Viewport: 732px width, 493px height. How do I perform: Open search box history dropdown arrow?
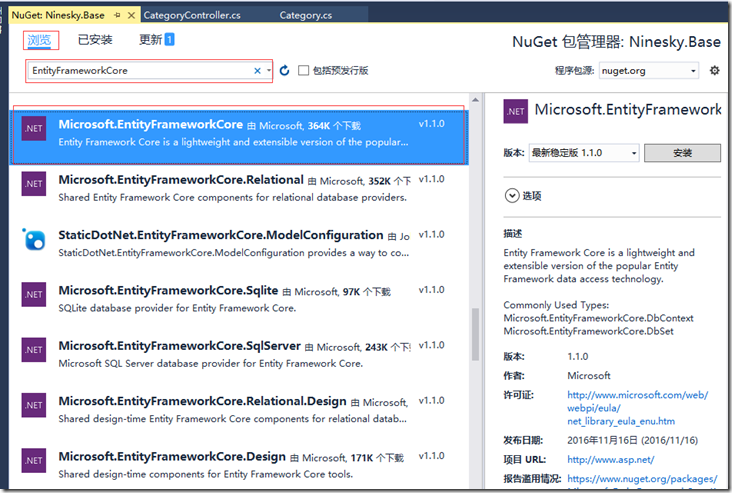(x=269, y=71)
